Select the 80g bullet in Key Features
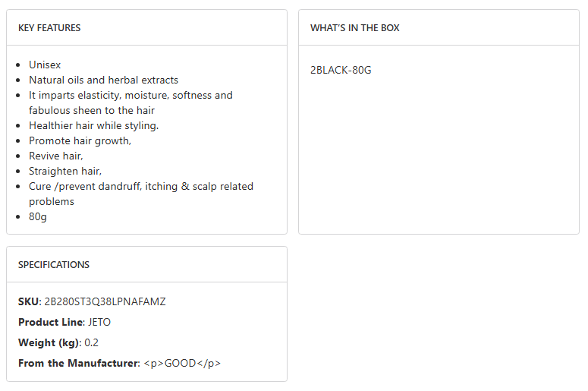 (x=39, y=216)
